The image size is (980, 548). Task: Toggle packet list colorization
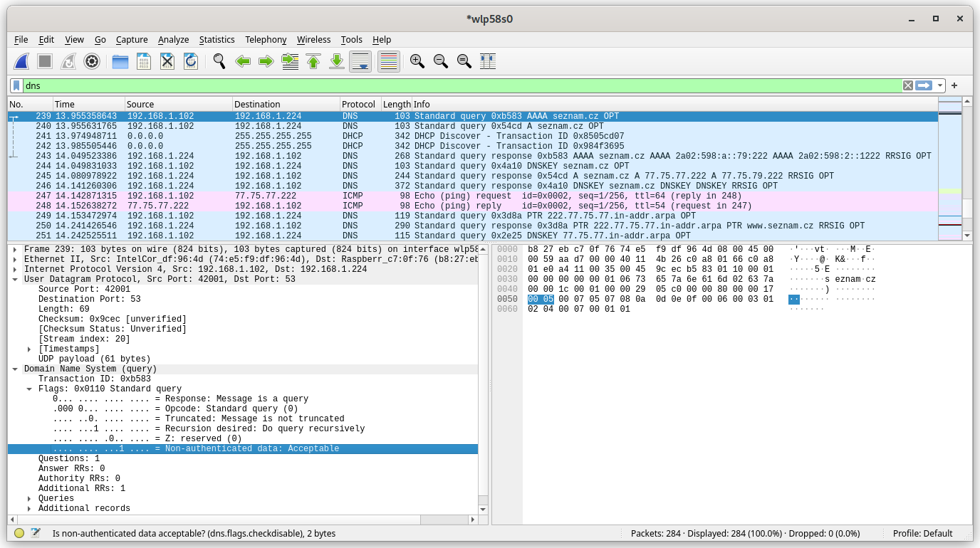click(x=388, y=61)
